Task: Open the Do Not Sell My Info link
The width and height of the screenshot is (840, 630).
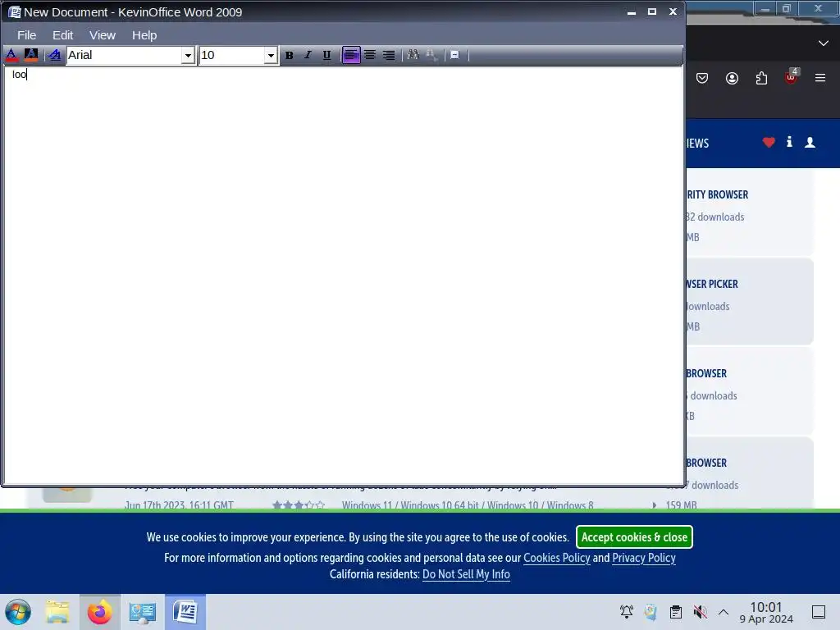Action: (x=466, y=574)
